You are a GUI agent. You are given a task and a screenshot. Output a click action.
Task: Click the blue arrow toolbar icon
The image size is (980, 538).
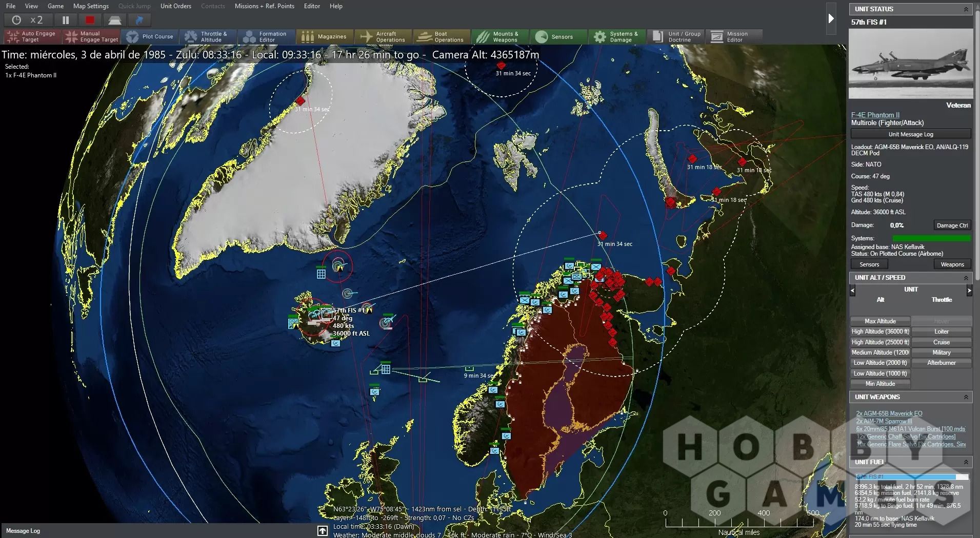coord(139,20)
